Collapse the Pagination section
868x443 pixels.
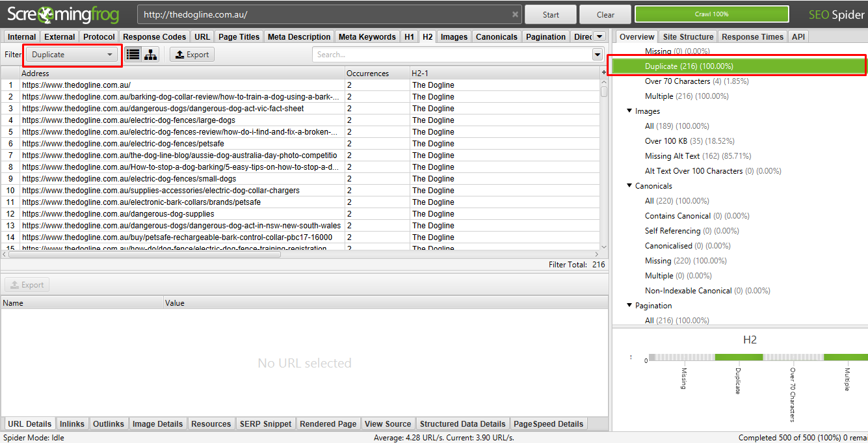[x=629, y=306]
